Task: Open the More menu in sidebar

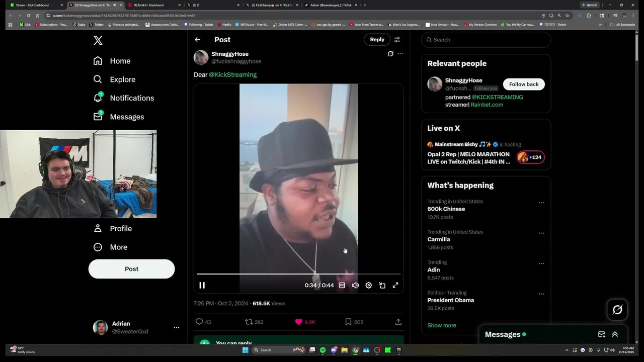Action: pyautogui.click(x=111, y=247)
